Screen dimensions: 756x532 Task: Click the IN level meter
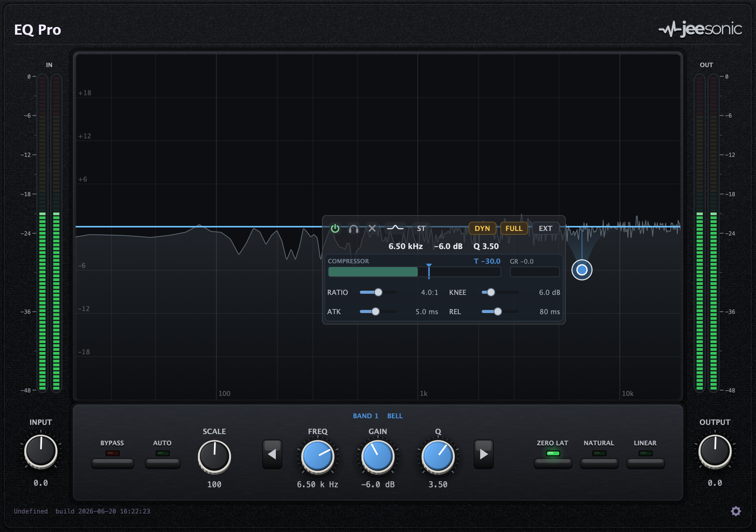[49, 233]
